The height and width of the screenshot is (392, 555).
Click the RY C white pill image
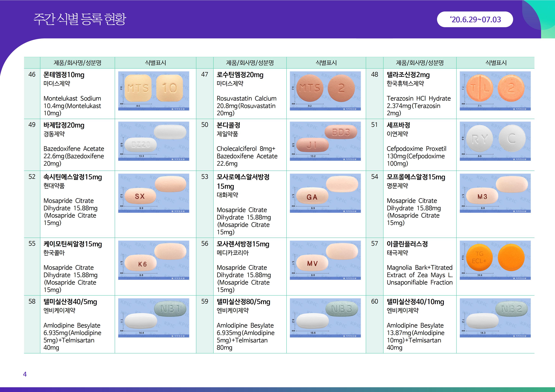coord(495,141)
